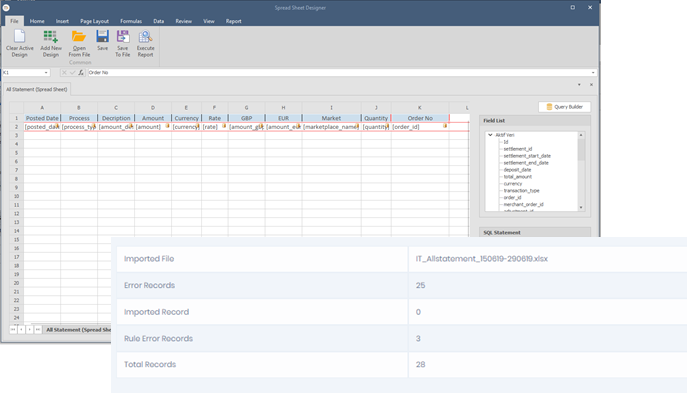Select the [amount] cell in row 2
The image size is (687, 393).
(153, 127)
